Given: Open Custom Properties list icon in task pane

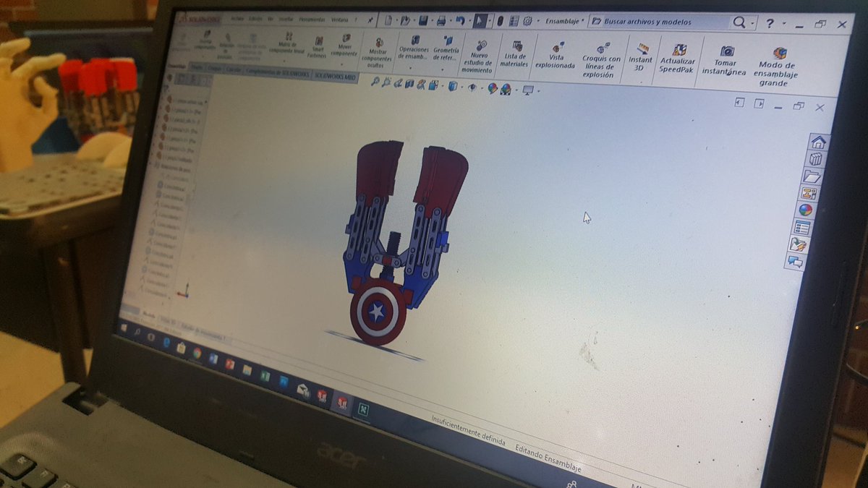Looking at the screenshot, I should coord(801,228).
